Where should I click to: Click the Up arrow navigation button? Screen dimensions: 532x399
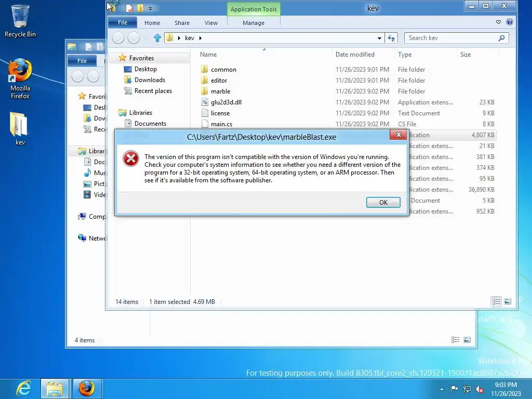pyautogui.click(x=157, y=38)
